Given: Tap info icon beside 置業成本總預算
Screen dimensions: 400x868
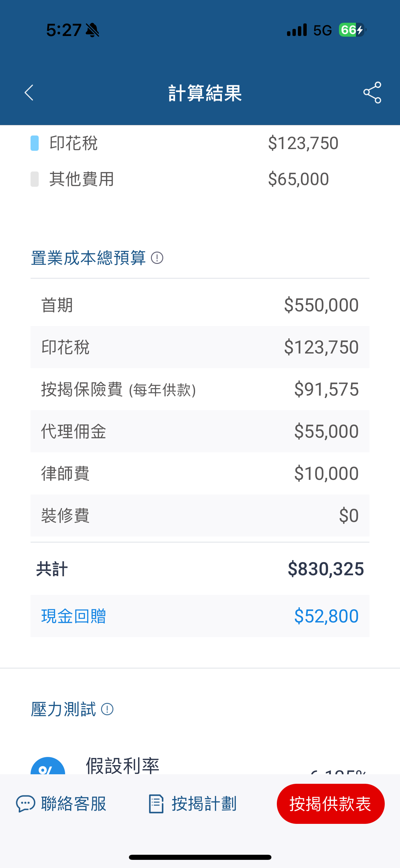Looking at the screenshot, I should point(157,258).
